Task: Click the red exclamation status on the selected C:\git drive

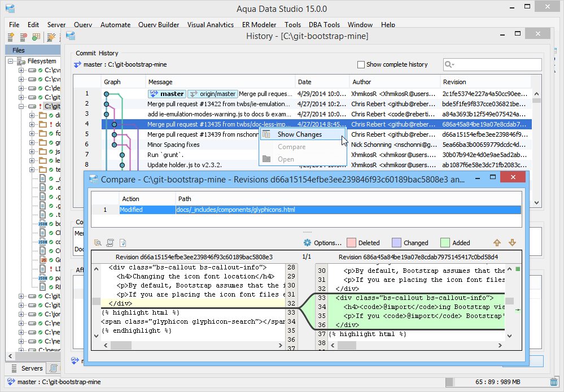Action: click(40, 106)
